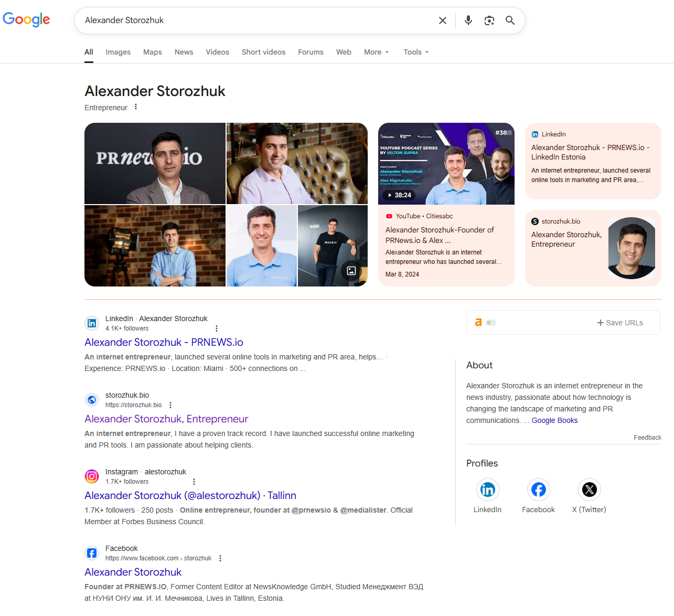674x616 pixels.
Task: Open leather sofa photo thumbnail
Action: tap(297, 163)
